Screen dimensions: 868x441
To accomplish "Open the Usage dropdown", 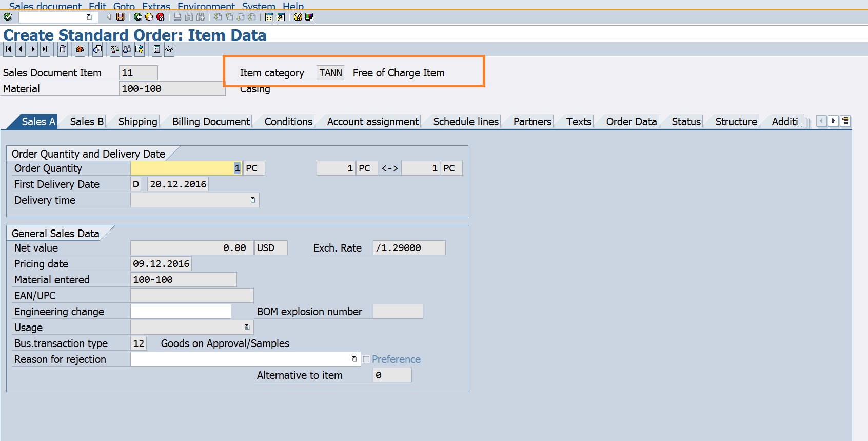I will [x=247, y=327].
